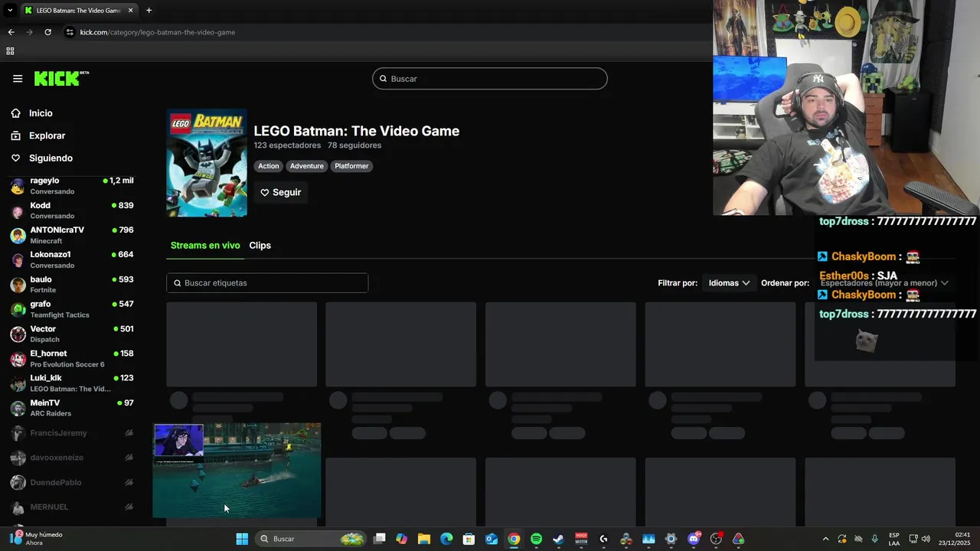Select the Adventure tag
Screen dimensions: 980x551
[x=307, y=166]
